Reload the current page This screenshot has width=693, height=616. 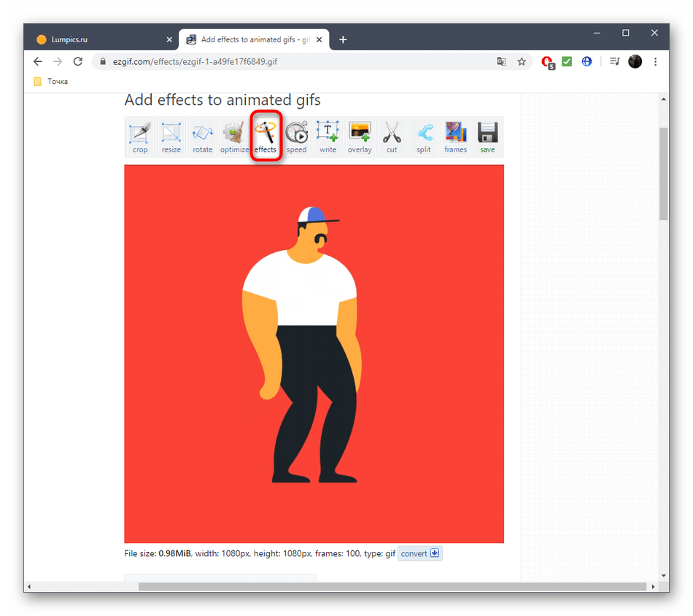pyautogui.click(x=78, y=62)
